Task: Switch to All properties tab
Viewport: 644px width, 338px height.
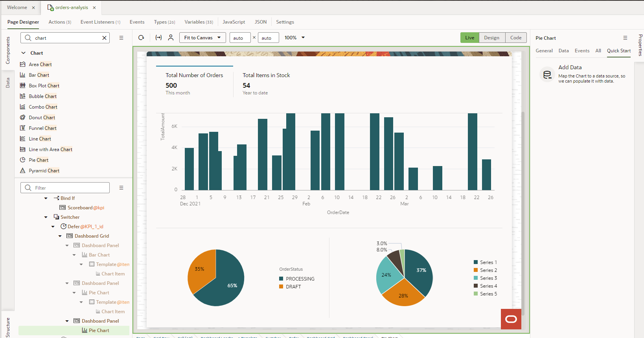Action: [598, 51]
